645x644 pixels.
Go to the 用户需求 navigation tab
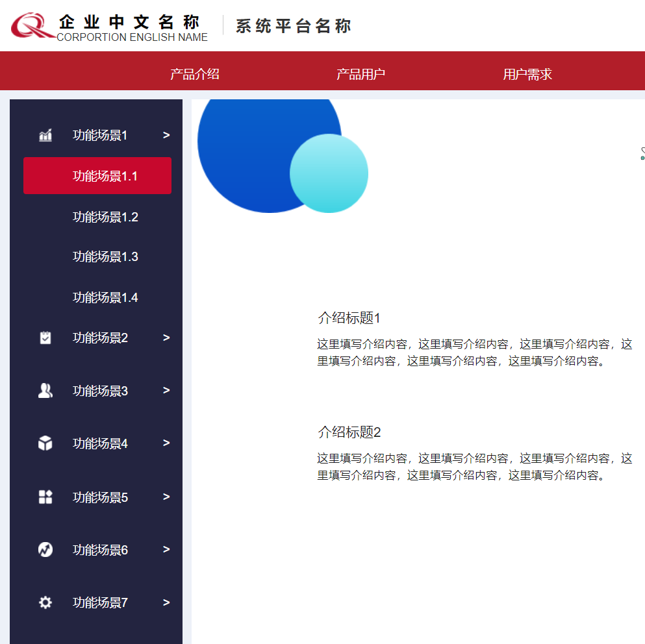(527, 74)
